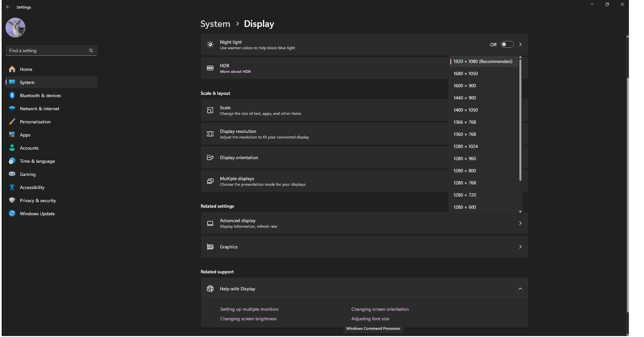Go to Bluetooth & devices settings

click(51, 95)
